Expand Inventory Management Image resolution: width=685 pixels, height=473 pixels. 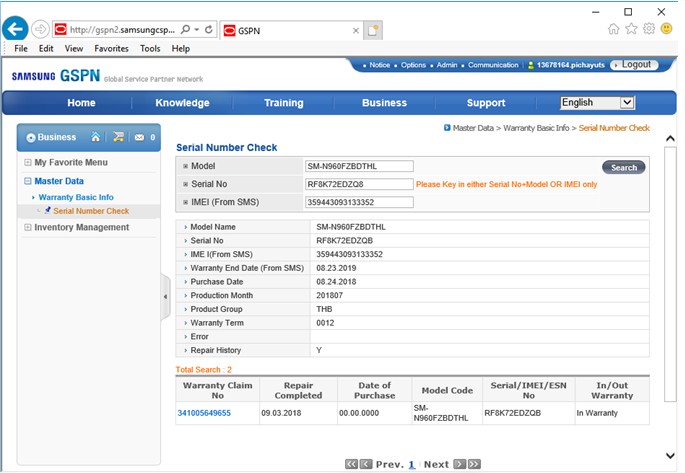28,227
